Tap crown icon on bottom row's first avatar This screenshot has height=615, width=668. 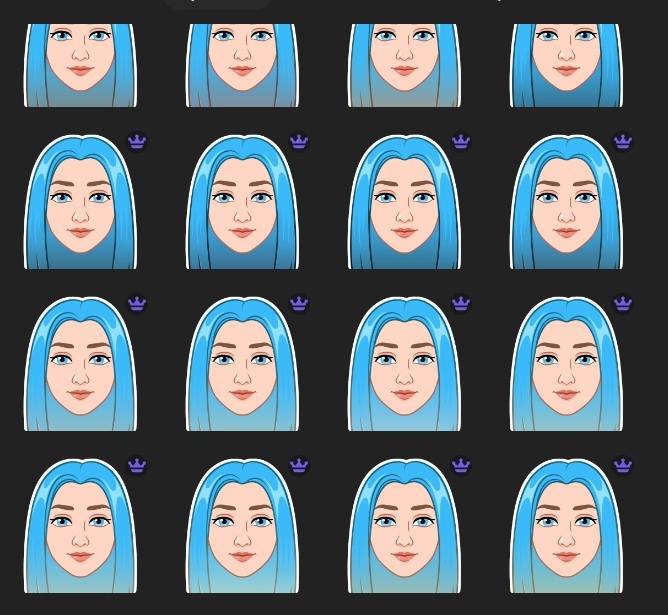(137, 466)
